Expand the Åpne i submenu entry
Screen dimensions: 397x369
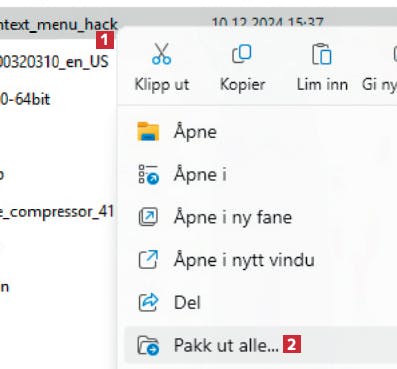tap(260, 175)
